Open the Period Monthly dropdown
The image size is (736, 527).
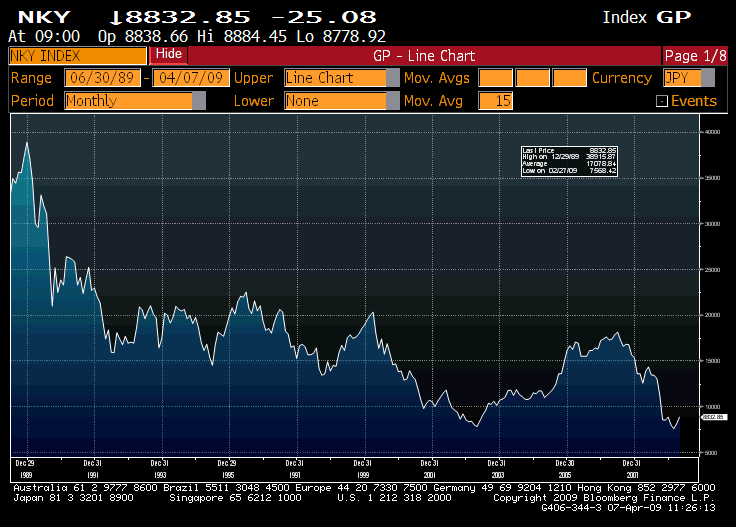(135, 100)
